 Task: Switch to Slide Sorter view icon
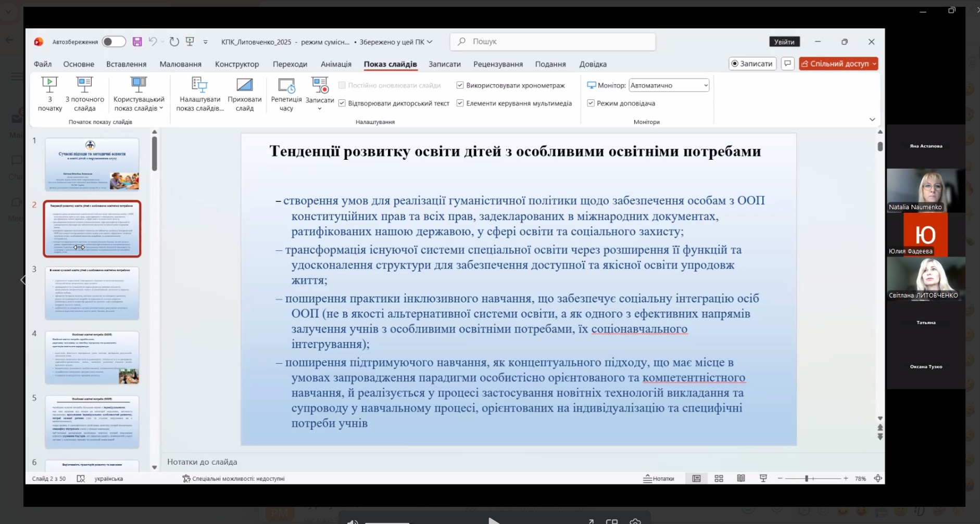719,478
